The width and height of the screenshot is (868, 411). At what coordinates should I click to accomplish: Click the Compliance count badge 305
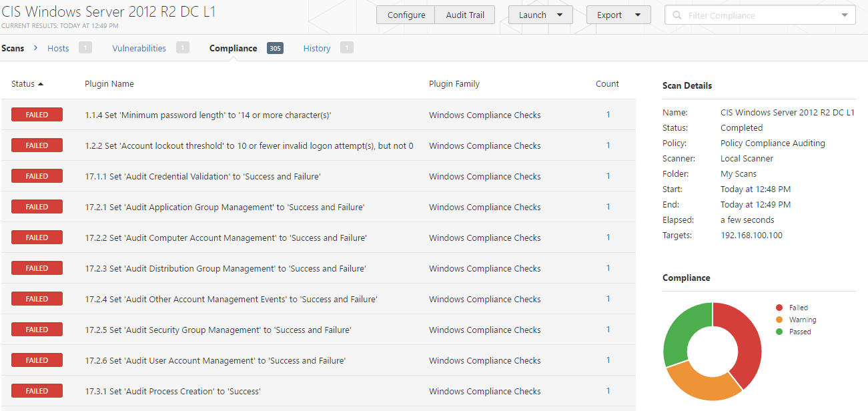click(x=275, y=48)
